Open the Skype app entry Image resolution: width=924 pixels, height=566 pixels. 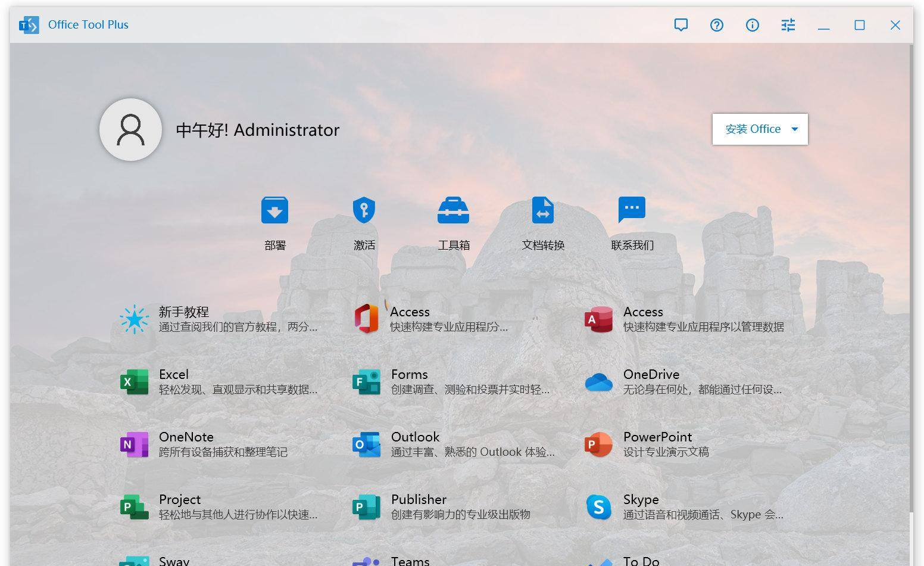[x=641, y=500]
